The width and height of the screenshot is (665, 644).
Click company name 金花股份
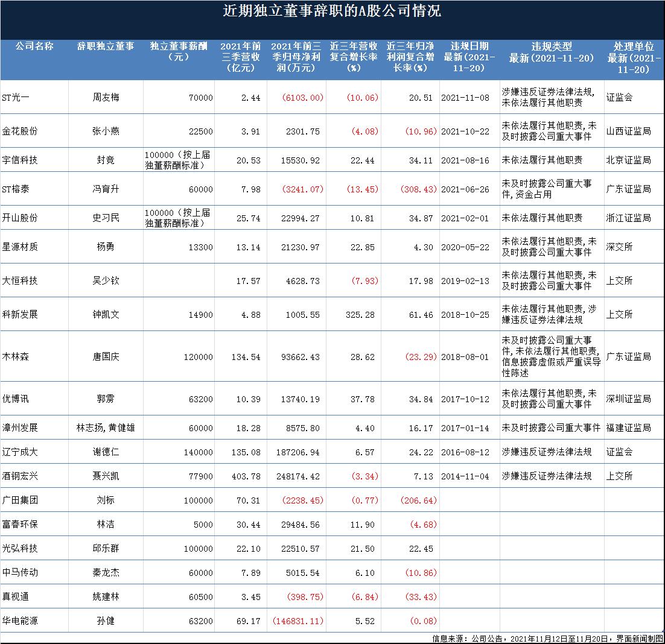(x=20, y=131)
